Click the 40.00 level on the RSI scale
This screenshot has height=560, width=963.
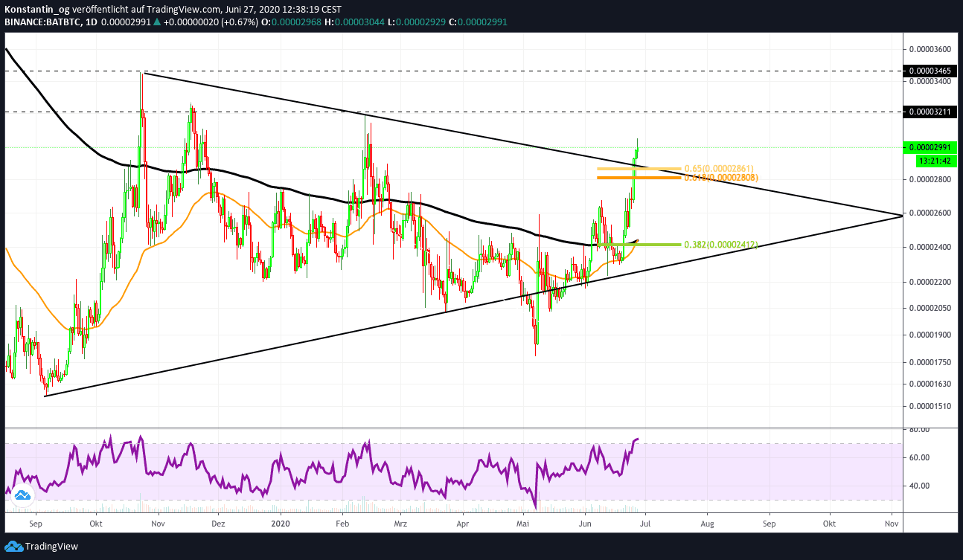pos(918,486)
